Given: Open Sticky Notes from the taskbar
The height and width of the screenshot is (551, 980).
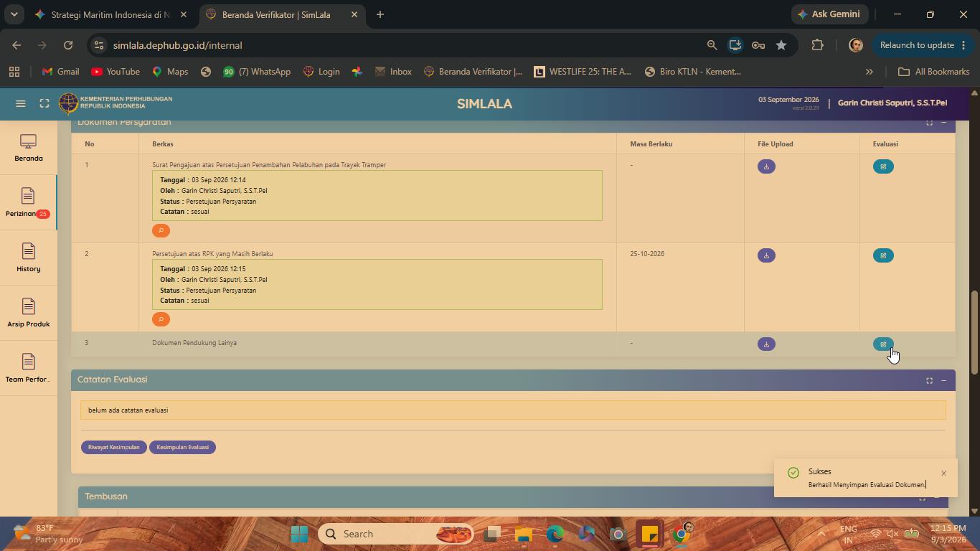Looking at the screenshot, I should point(649,534).
